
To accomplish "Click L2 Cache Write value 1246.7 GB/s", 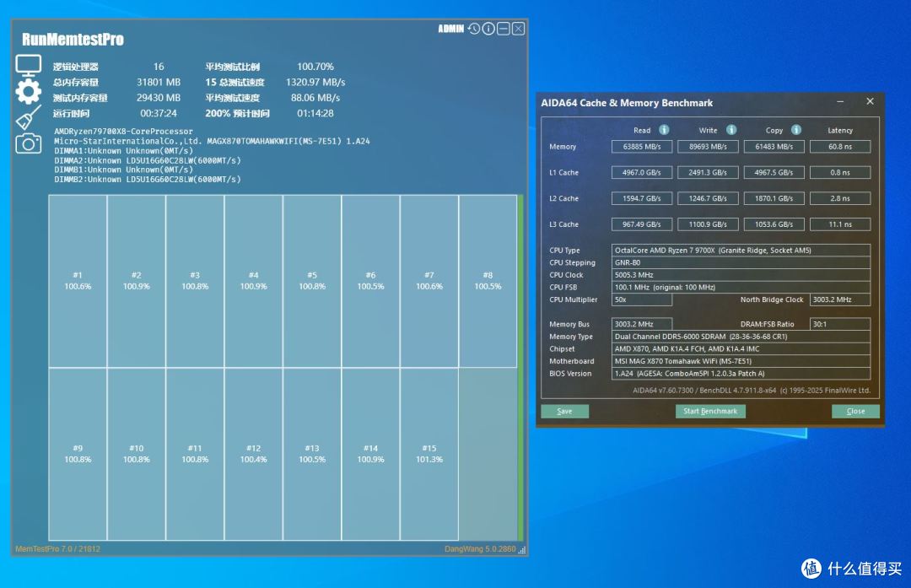I will [x=708, y=198].
